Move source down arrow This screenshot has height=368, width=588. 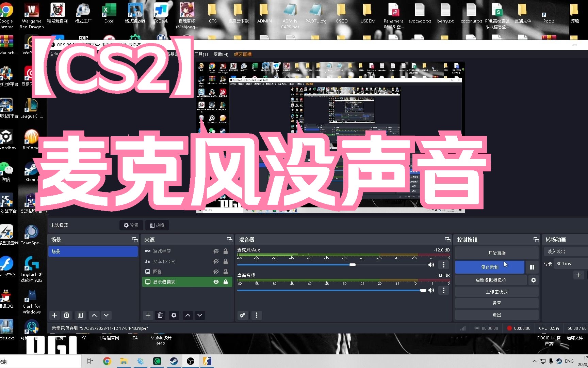click(200, 315)
